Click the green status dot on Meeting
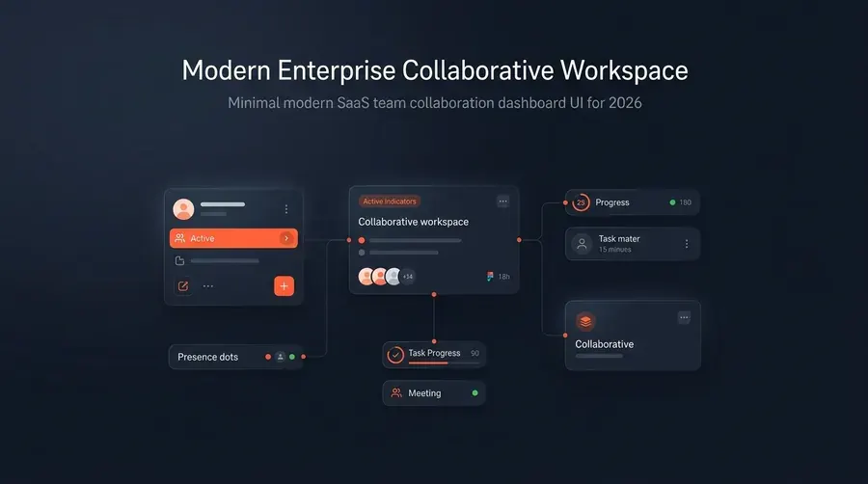 pos(475,393)
